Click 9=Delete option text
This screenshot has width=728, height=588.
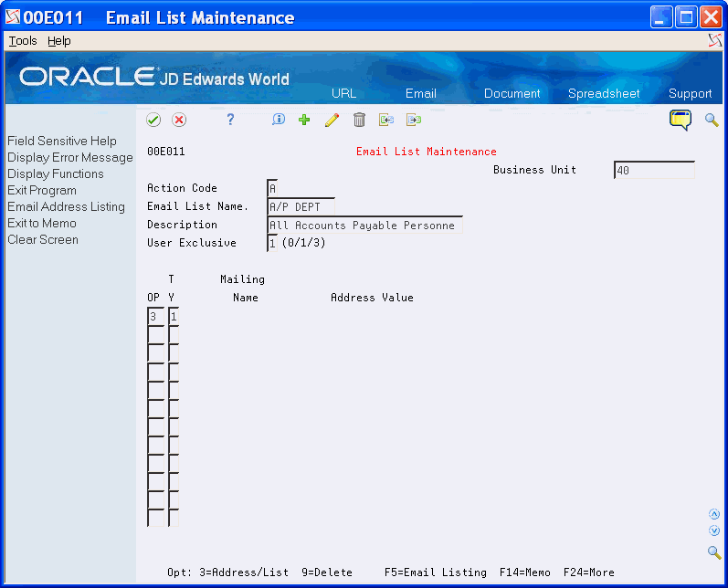coord(327,572)
